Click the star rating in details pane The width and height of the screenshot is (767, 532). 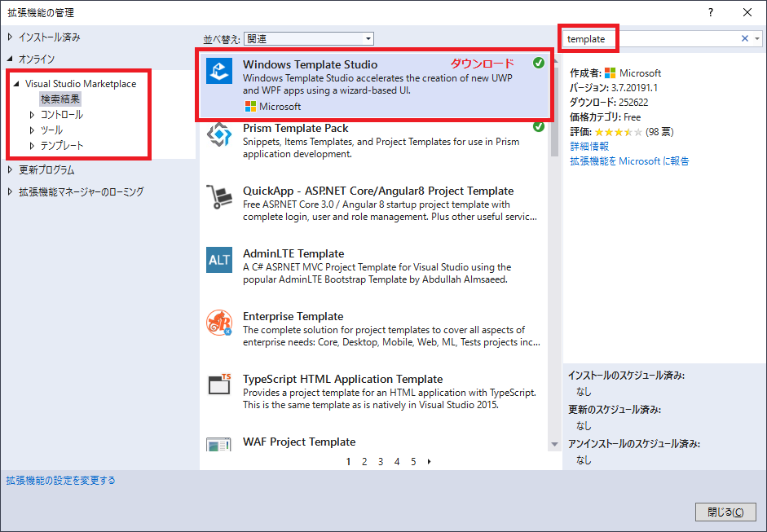[619, 132]
